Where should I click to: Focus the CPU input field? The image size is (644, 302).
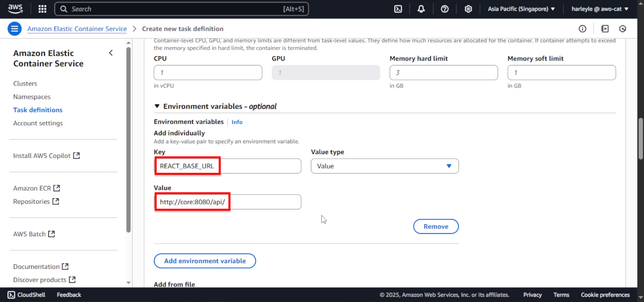pos(208,72)
